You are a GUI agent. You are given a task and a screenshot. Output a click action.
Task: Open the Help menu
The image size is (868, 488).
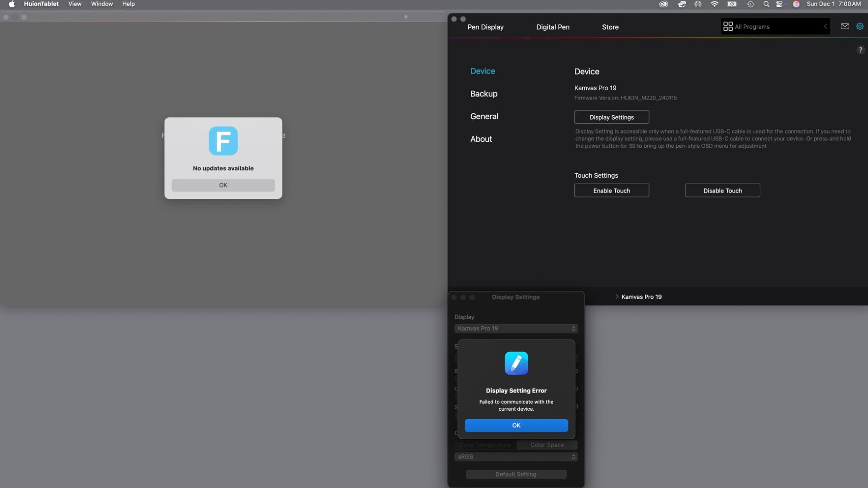coord(128,4)
